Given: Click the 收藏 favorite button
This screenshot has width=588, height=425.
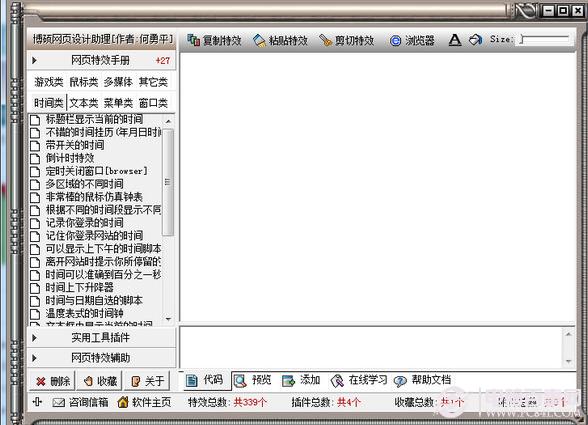Looking at the screenshot, I should [x=100, y=381].
